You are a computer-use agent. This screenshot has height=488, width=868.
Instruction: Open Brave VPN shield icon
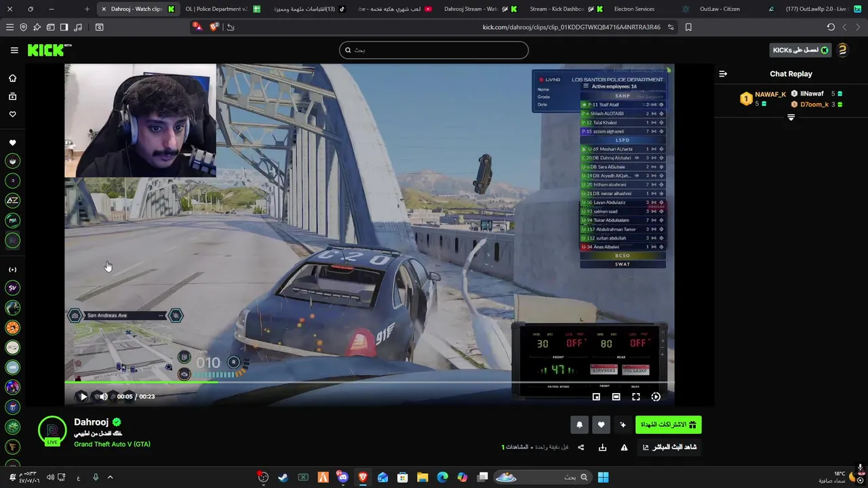coord(23,27)
